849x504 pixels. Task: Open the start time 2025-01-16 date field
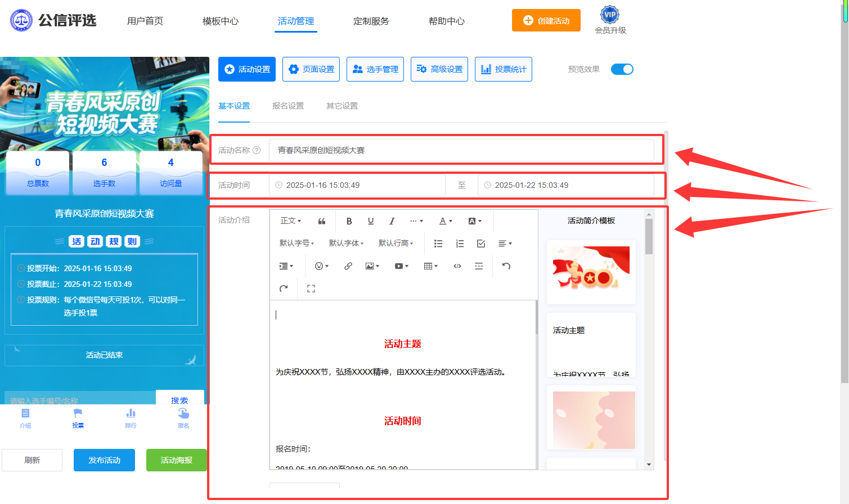(x=357, y=185)
